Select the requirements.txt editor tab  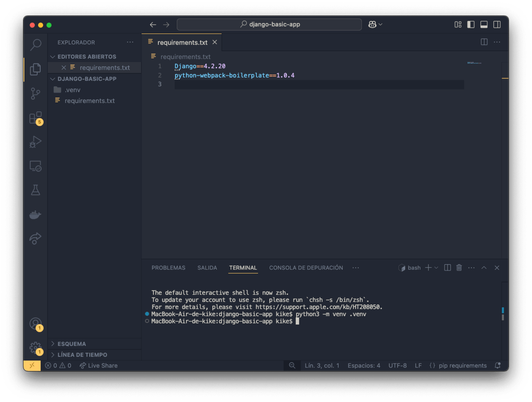pyautogui.click(x=182, y=43)
